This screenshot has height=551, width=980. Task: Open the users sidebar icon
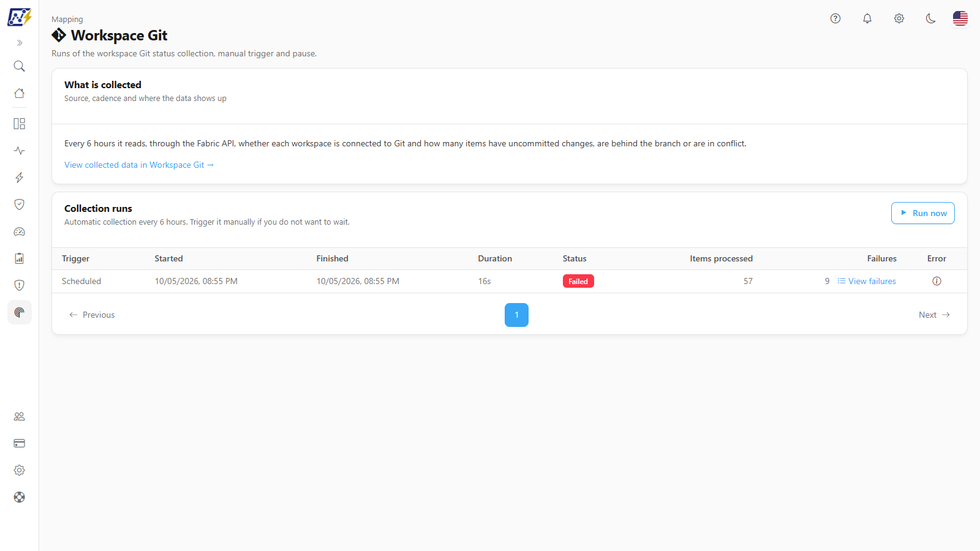click(20, 416)
